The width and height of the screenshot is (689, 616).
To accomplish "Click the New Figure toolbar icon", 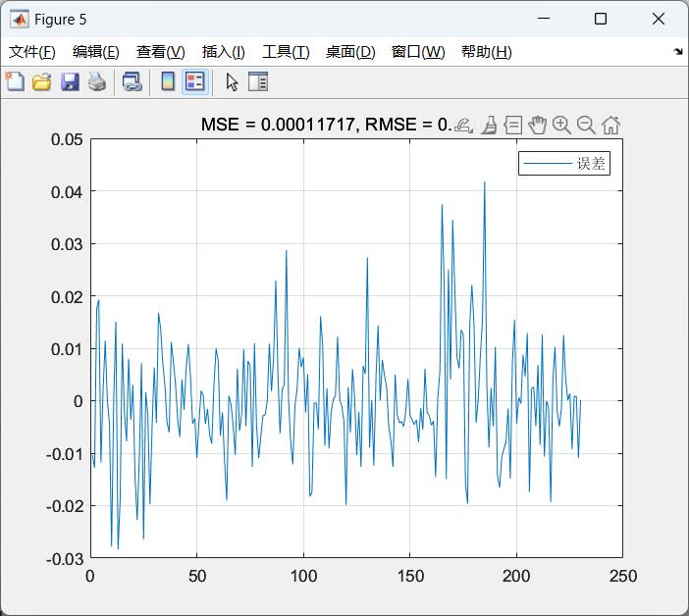I will (15, 82).
